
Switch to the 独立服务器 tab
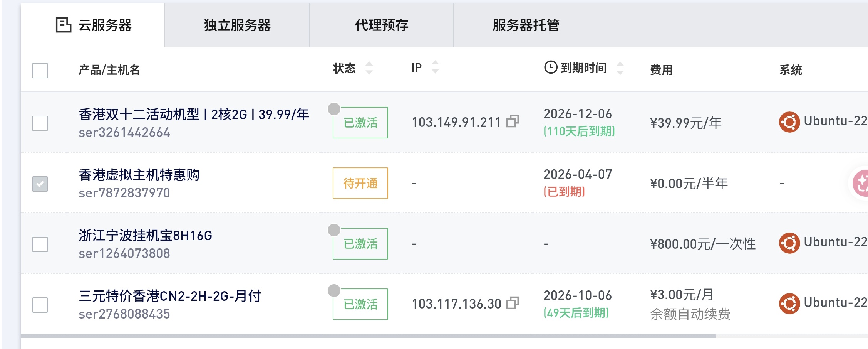(237, 25)
